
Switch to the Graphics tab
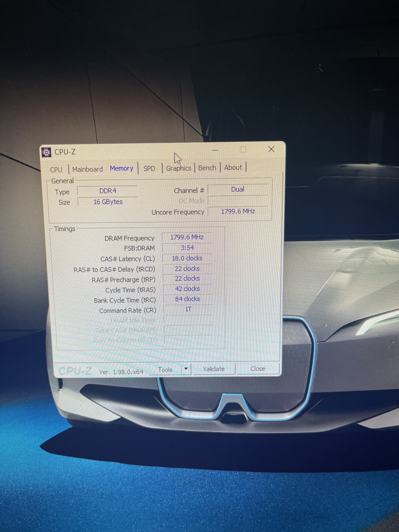point(179,168)
